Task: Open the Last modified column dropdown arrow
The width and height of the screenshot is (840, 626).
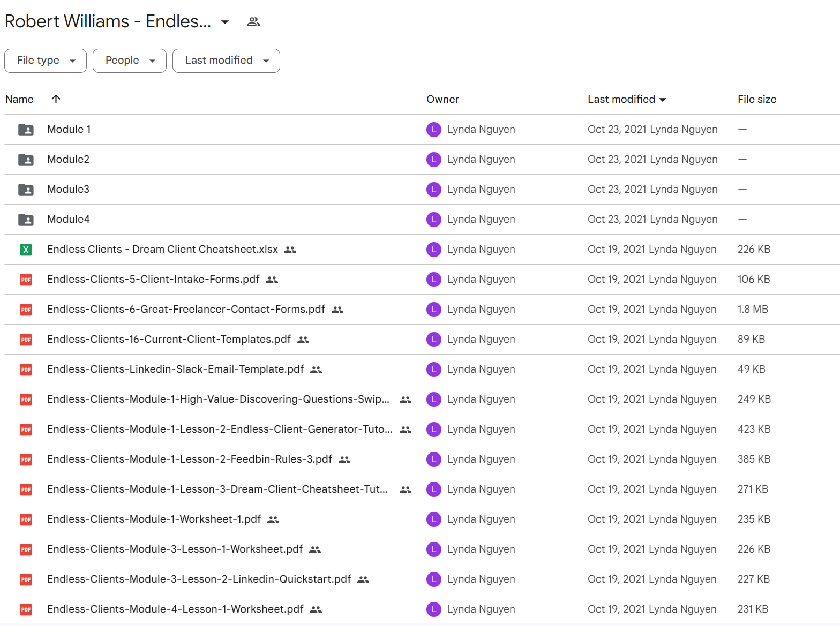Action: [663, 100]
